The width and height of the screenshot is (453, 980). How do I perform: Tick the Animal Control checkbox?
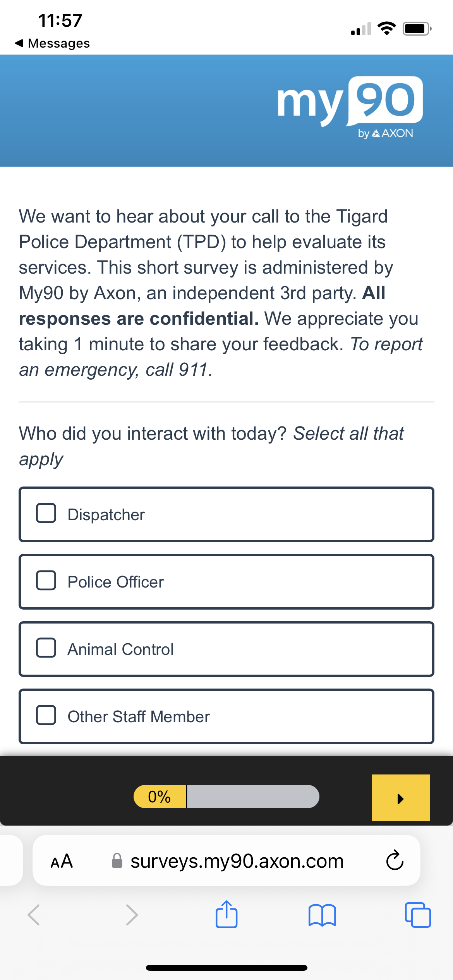(x=46, y=648)
